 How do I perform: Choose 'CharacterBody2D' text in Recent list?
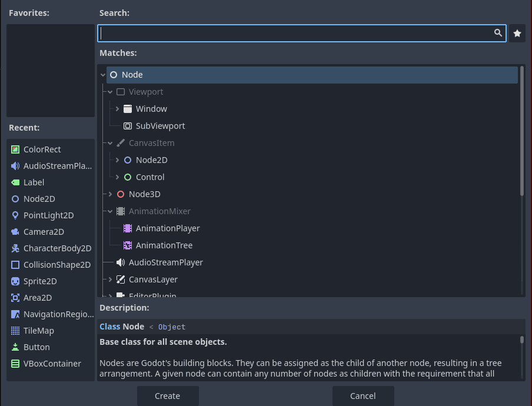click(x=57, y=248)
